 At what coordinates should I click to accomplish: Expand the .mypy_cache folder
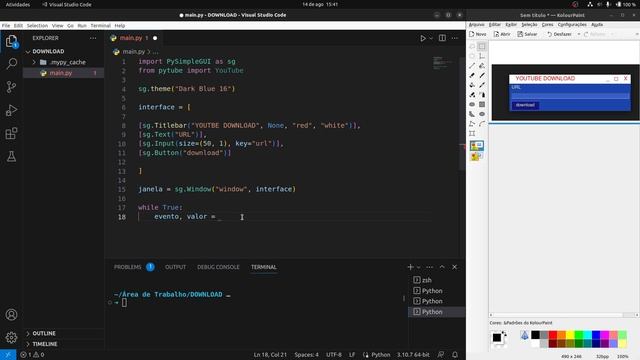click(x=63, y=62)
